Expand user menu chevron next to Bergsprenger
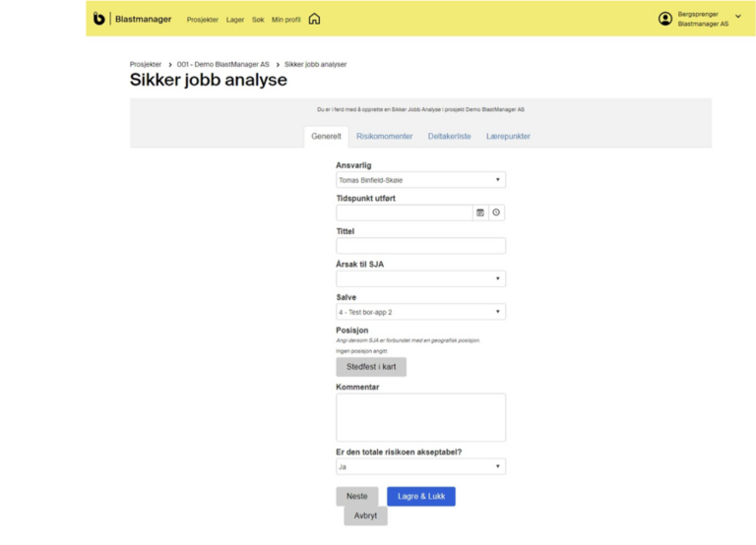The height and width of the screenshot is (545, 756). coord(738,17)
